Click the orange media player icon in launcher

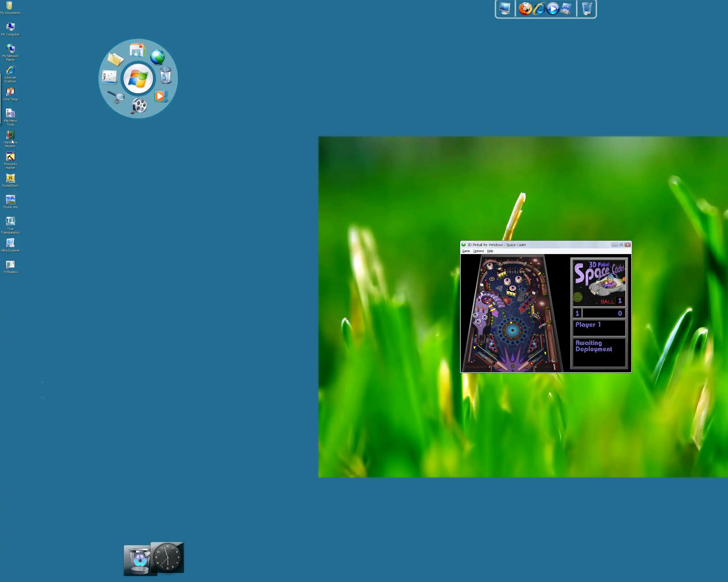tap(160, 96)
